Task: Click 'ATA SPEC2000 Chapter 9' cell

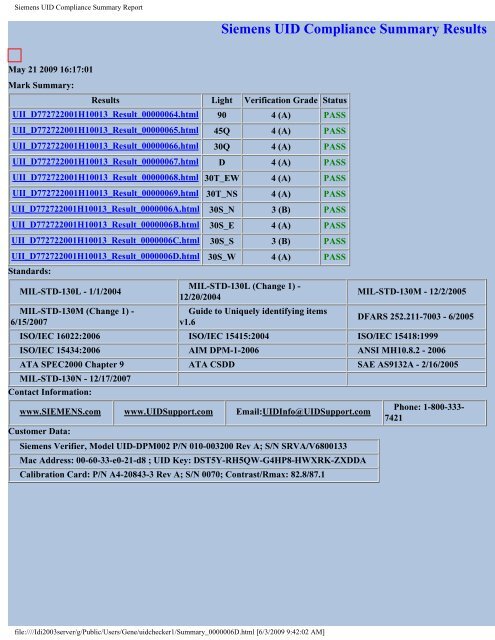Action: click(x=93, y=364)
